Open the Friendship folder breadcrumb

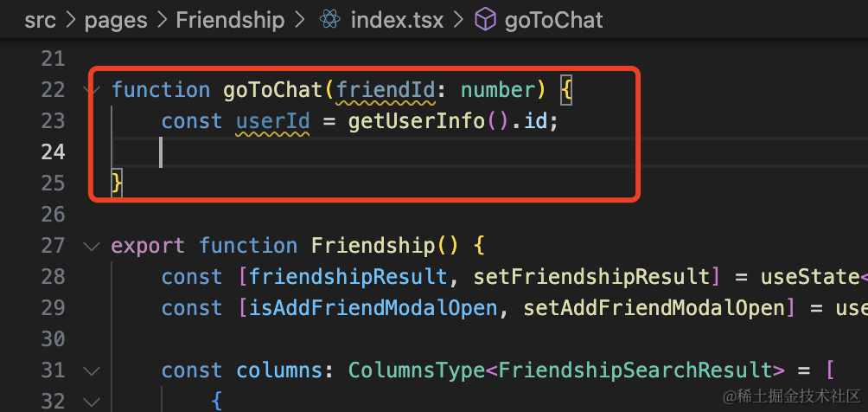pyautogui.click(x=230, y=20)
